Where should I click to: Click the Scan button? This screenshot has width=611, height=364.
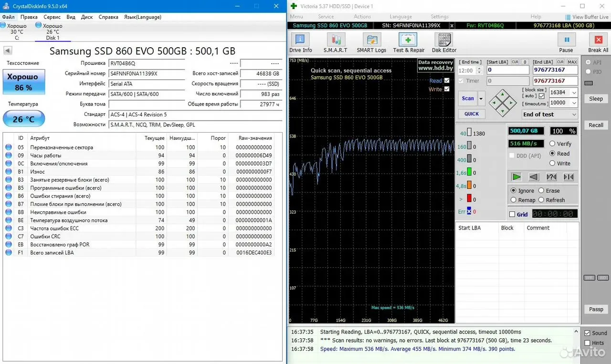pos(468,99)
